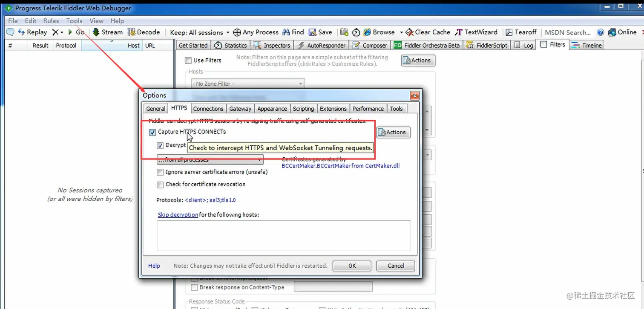Switch to the Gateway options tab
This screenshot has width=644, height=309.
(240, 109)
